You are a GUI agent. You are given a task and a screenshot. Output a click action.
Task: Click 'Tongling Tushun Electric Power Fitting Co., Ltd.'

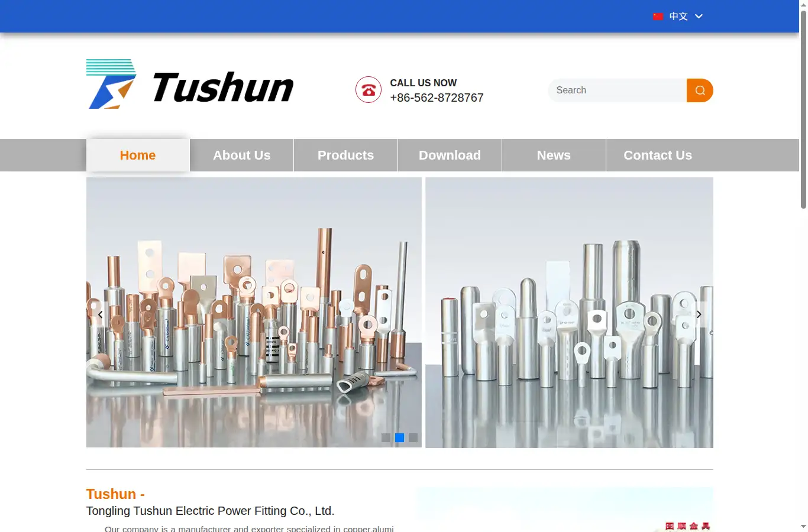click(211, 511)
